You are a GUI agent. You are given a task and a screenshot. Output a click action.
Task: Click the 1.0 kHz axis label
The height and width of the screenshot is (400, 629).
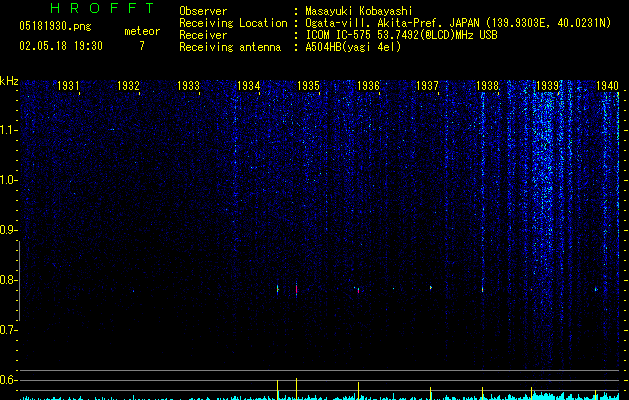[9, 180]
